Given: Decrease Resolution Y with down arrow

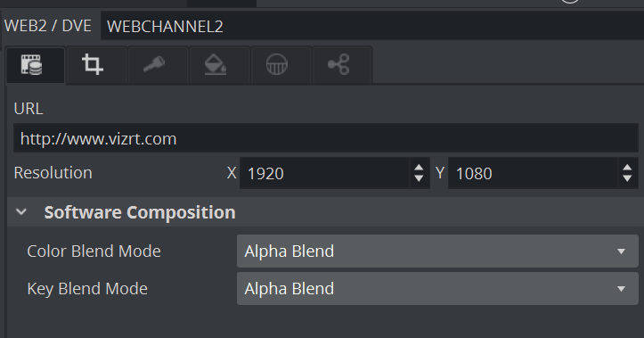Looking at the screenshot, I should 627,178.
